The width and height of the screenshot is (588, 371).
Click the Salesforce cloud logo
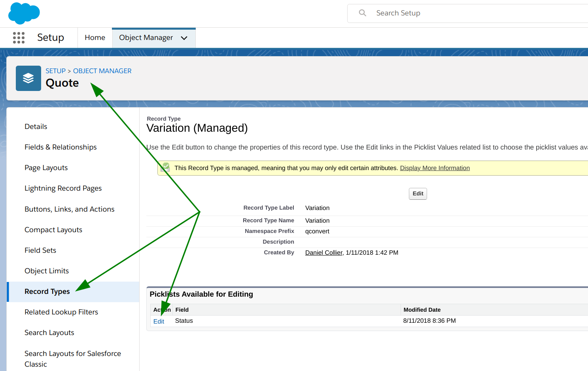click(24, 13)
